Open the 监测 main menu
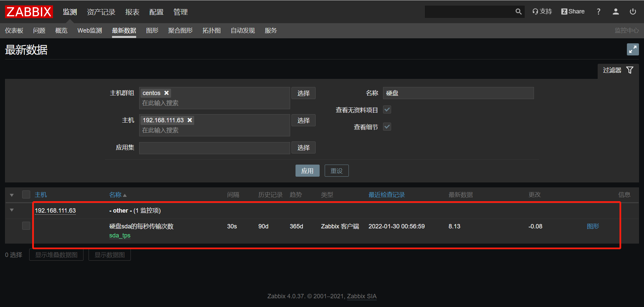The width and height of the screenshot is (644, 307). tap(70, 12)
